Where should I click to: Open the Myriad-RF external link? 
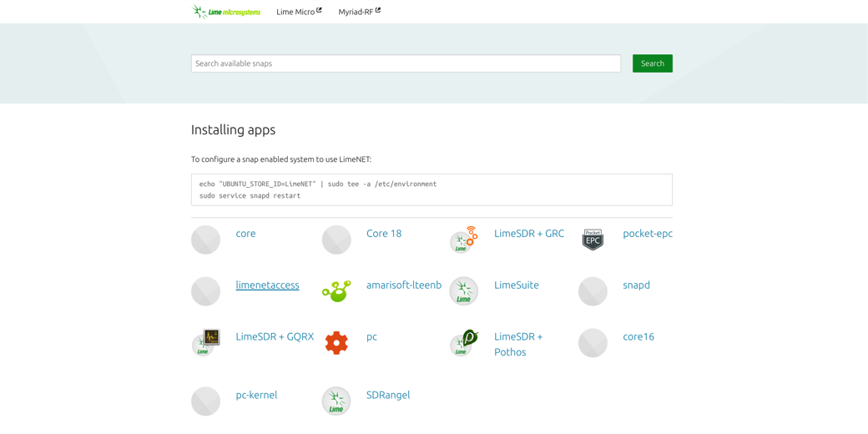click(359, 12)
